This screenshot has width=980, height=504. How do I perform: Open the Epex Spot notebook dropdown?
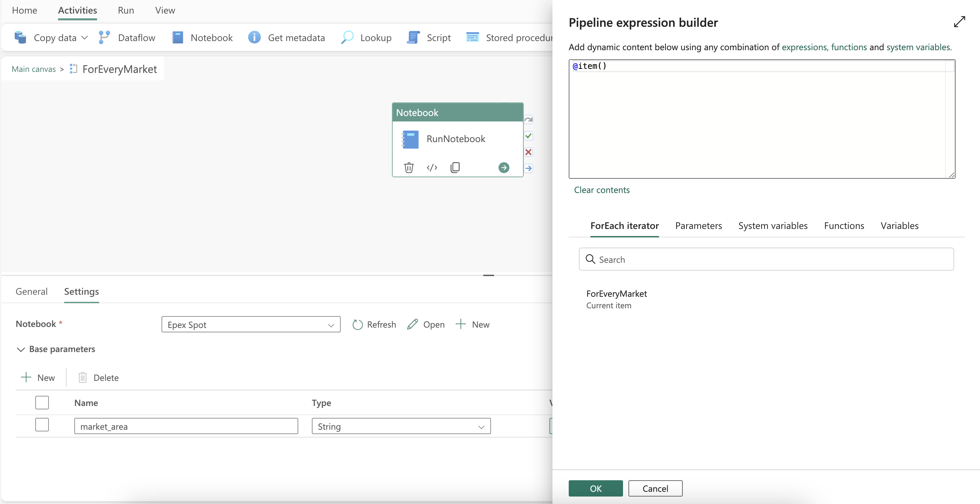tap(251, 325)
